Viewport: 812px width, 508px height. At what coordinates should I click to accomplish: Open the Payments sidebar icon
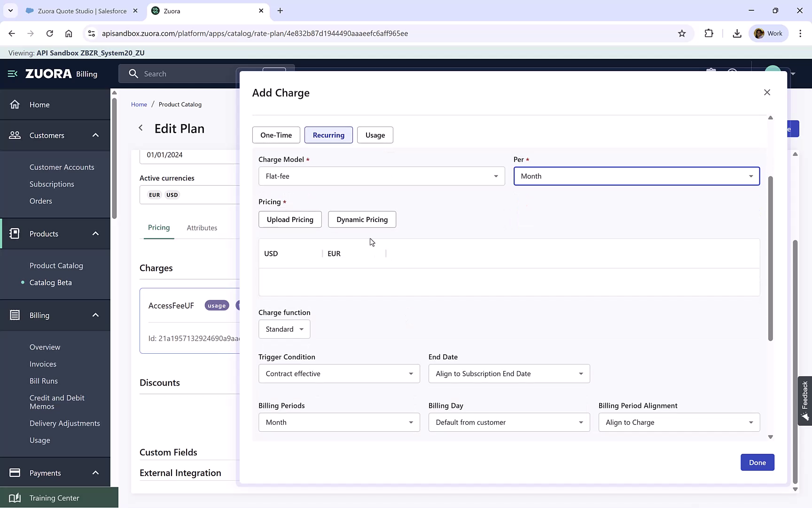pyautogui.click(x=16, y=473)
